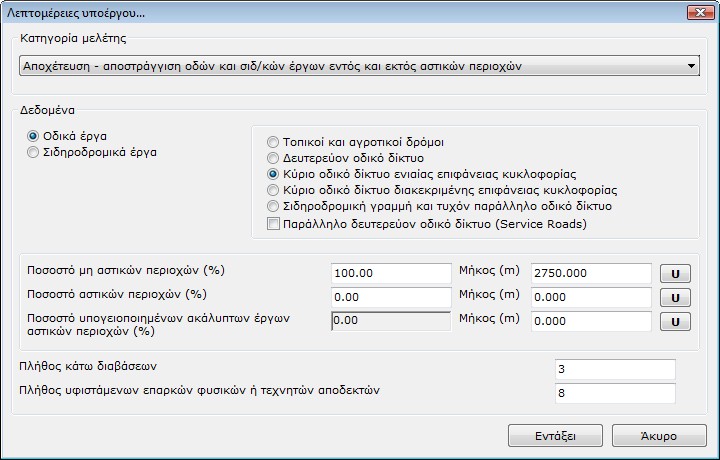This screenshot has height=460, width=720.
Task: Click the Μήκος field for αστικών περιοχών row
Action: (x=590, y=297)
